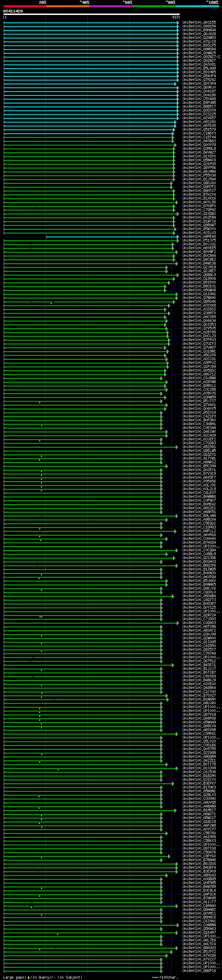Click hit label UniRef100_A3Z8S2
The width and height of the screenshot is (222, 980).
199,309
